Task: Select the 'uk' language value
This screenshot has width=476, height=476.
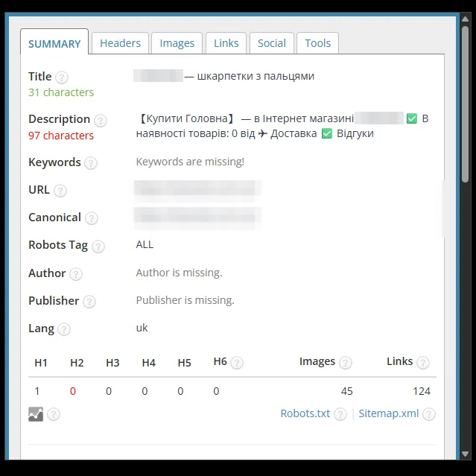Action: click(142, 328)
